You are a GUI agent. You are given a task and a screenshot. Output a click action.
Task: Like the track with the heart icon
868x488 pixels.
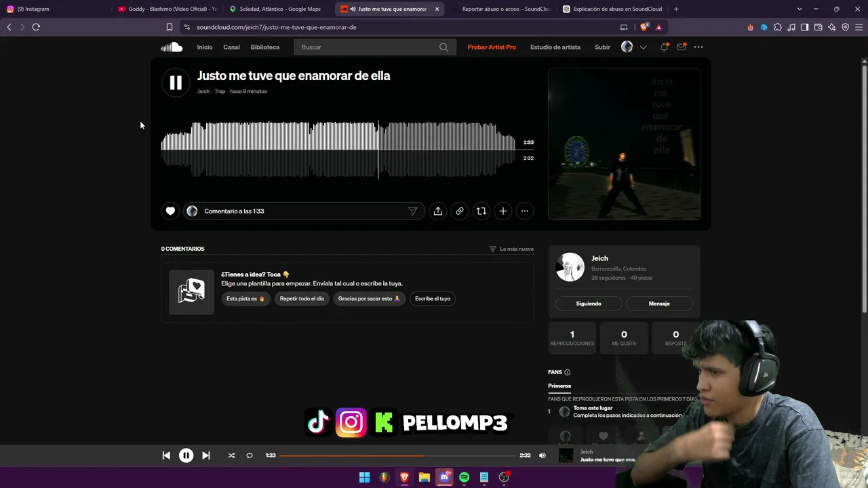pos(170,211)
